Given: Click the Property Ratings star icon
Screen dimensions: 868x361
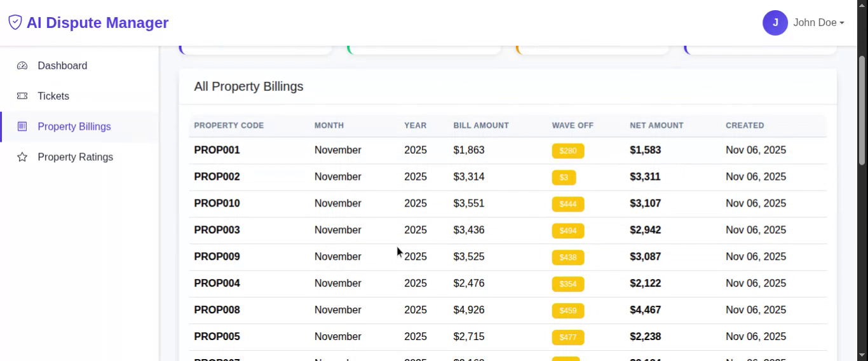Looking at the screenshot, I should [22, 157].
